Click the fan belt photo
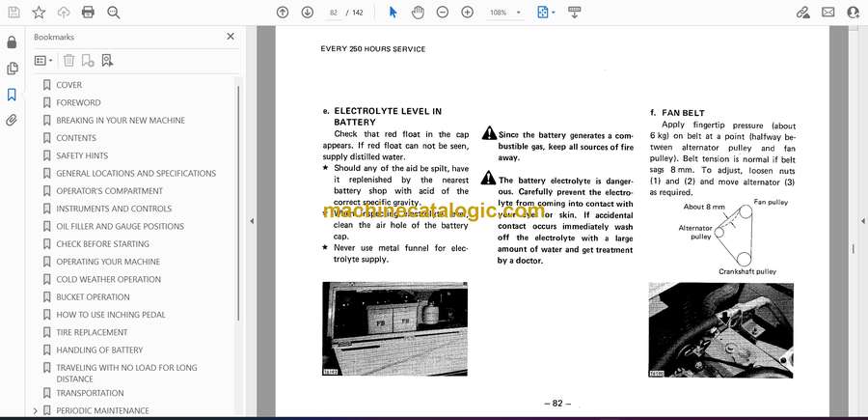 (720, 330)
